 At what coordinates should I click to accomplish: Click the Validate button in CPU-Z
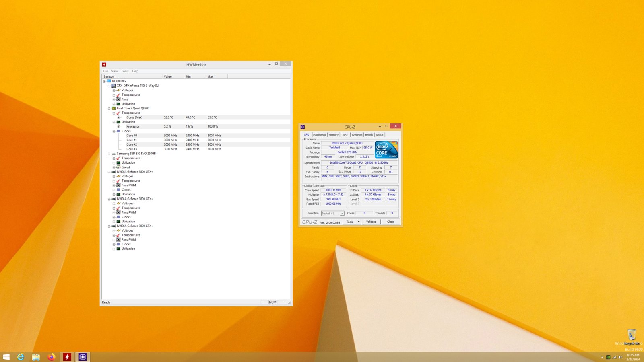pyautogui.click(x=371, y=222)
